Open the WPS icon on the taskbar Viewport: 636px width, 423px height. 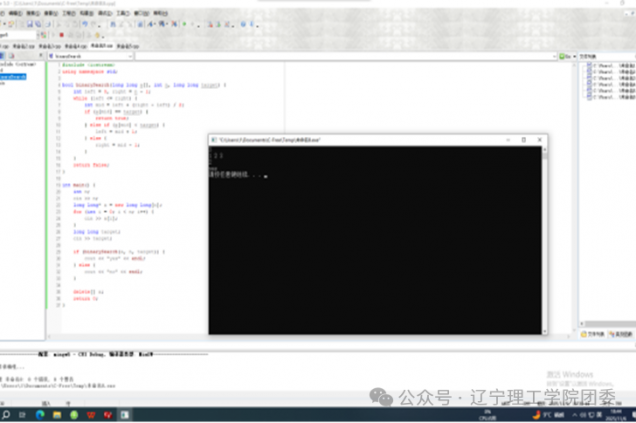pyautogui.click(x=91, y=415)
